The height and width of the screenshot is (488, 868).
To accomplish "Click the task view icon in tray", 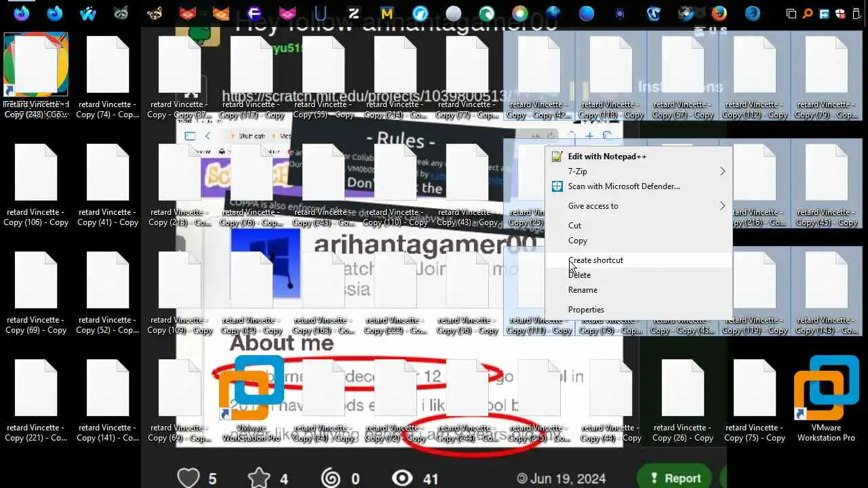I will (x=791, y=14).
